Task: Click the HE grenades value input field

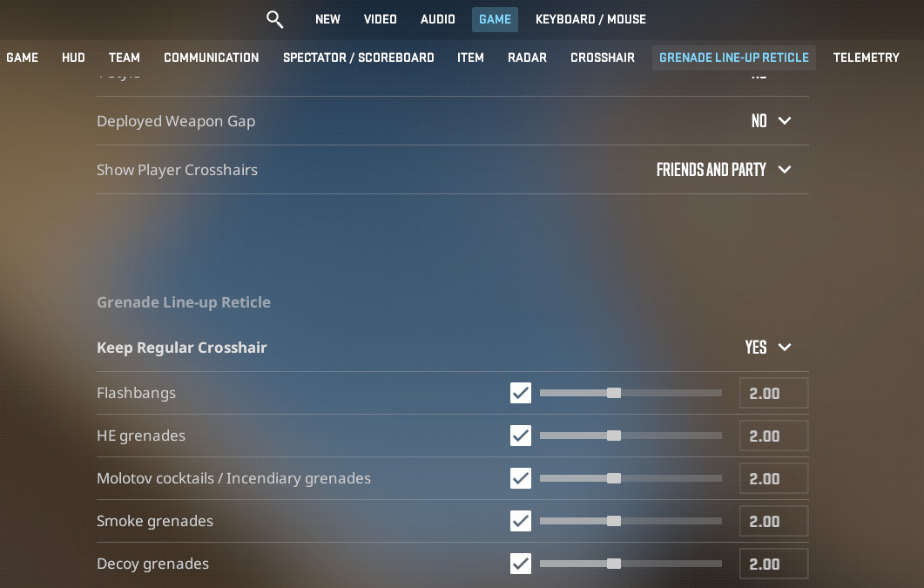Action: coord(773,436)
